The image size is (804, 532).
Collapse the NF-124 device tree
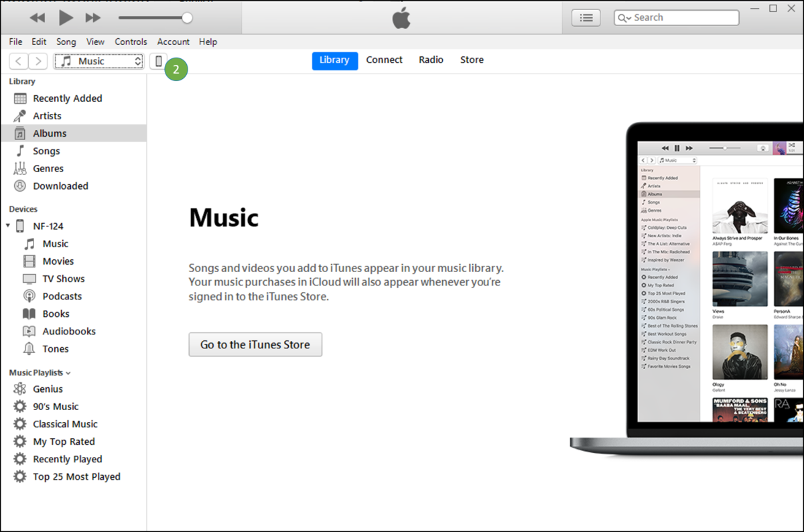tap(8, 226)
